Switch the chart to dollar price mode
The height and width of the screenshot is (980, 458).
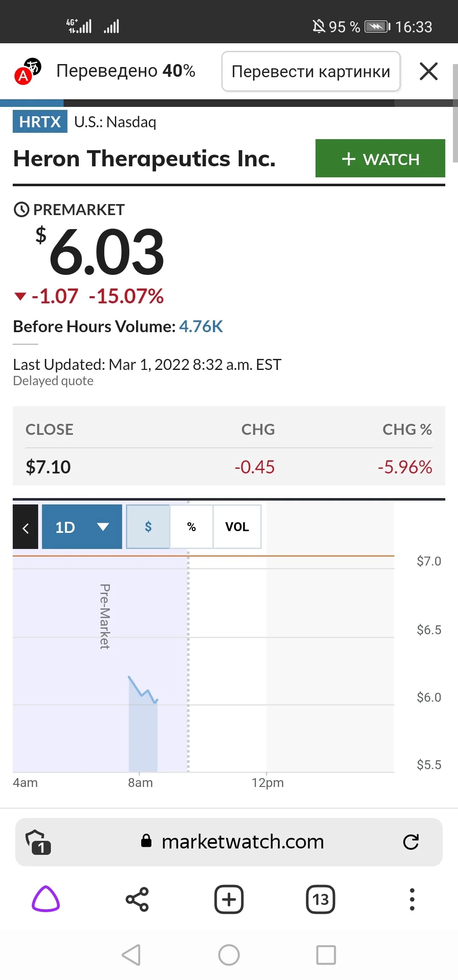tap(148, 527)
